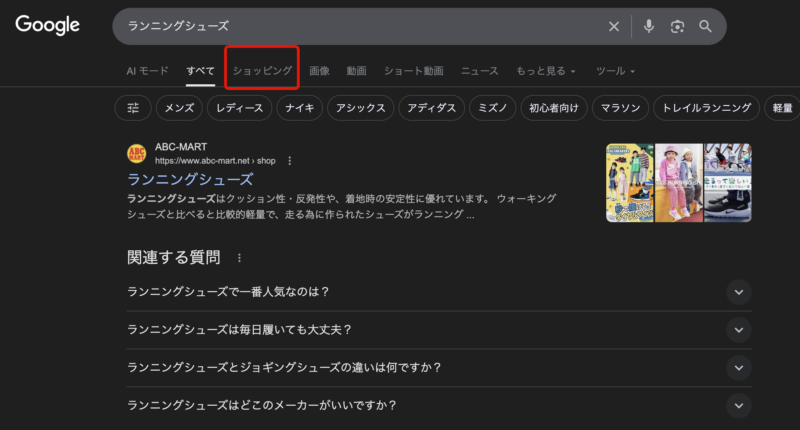This screenshot has width=800, height=430.
Task: Open the filter settings sliders icon
Action: 133,108
